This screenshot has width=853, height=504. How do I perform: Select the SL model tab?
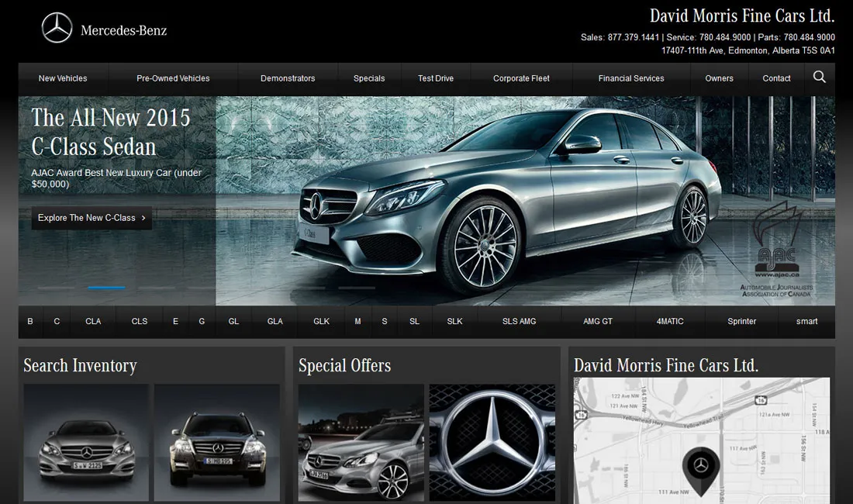415,321
